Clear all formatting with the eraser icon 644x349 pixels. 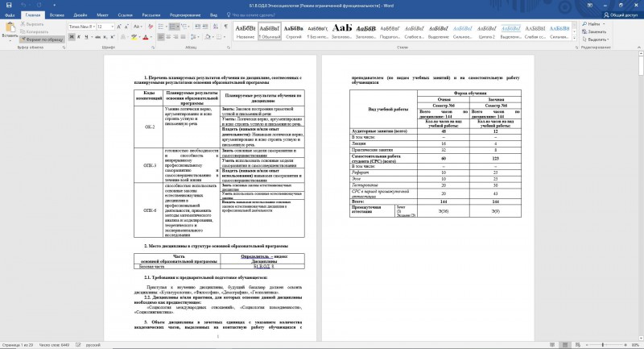point(151,27)
